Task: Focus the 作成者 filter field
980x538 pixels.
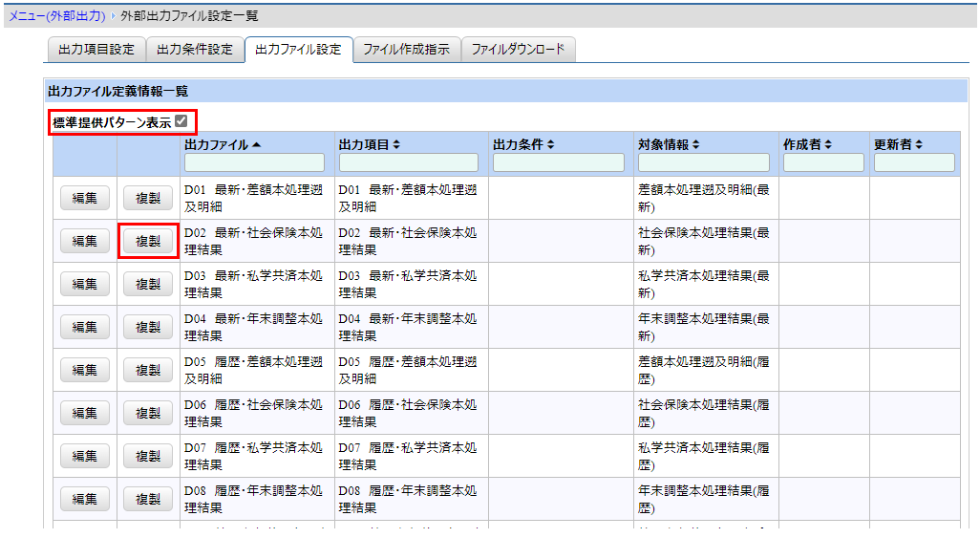Action: 823,162
